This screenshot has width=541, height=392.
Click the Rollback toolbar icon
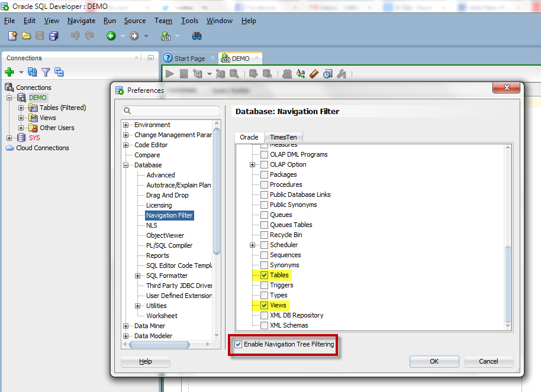pyautogui.click(x=268, y=74)
